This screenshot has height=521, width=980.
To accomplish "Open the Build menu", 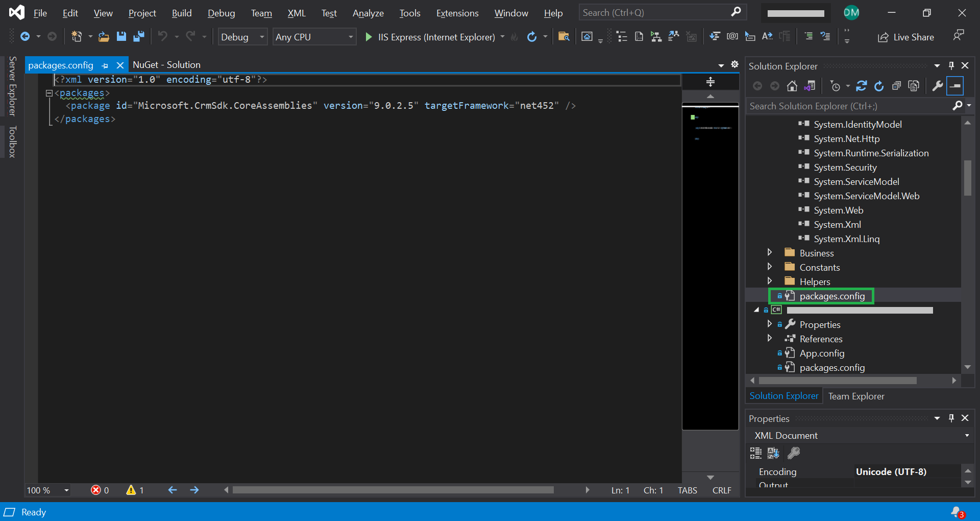I will 181,13.
